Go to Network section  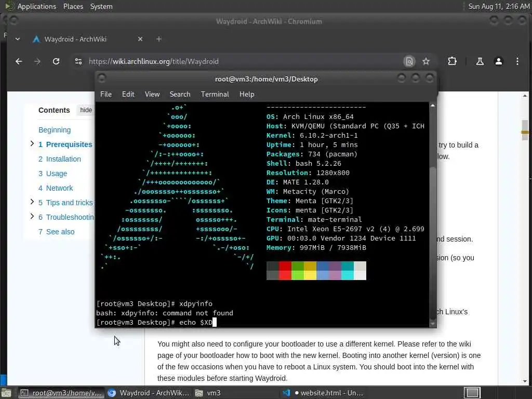[x=56, y=188]
